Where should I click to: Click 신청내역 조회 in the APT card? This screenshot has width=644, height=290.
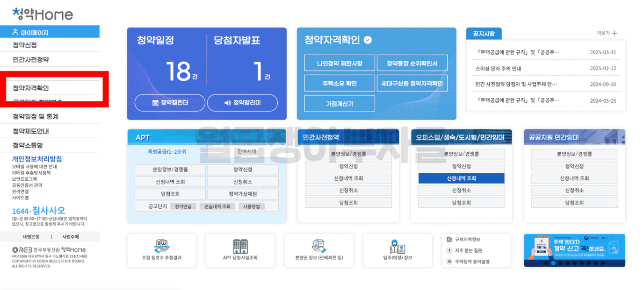tap(170, 182)
